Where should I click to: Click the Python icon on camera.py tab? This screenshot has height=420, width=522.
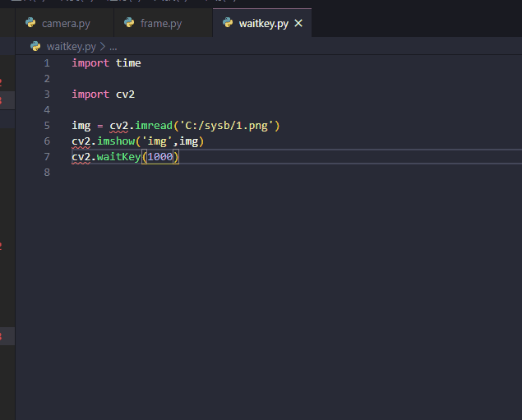coord(30,23)
